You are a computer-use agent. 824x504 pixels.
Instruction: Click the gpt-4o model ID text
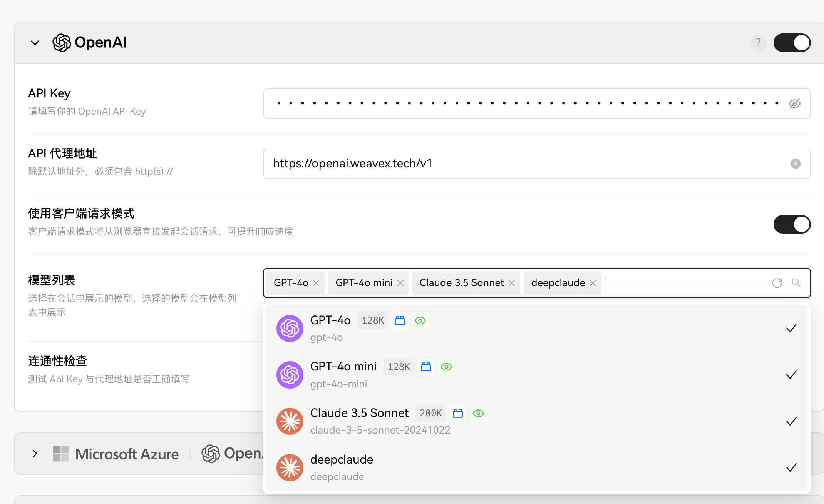click(x=327, y=337)
